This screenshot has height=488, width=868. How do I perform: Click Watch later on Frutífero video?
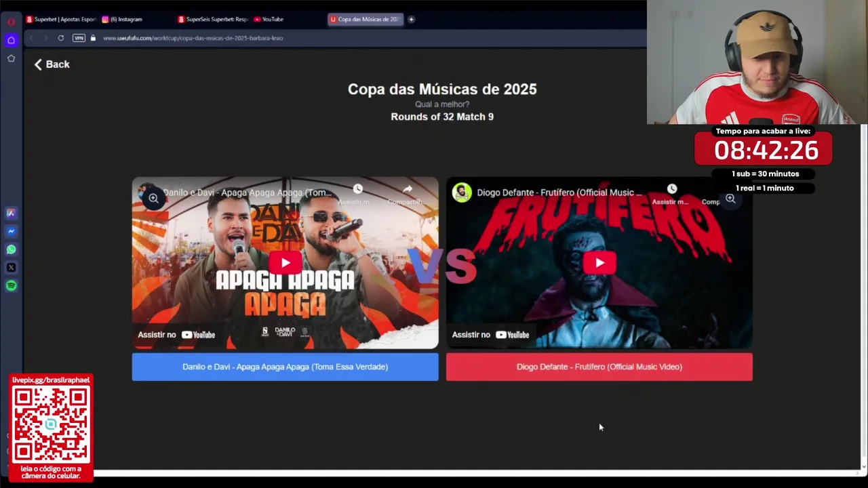point(671,192)
